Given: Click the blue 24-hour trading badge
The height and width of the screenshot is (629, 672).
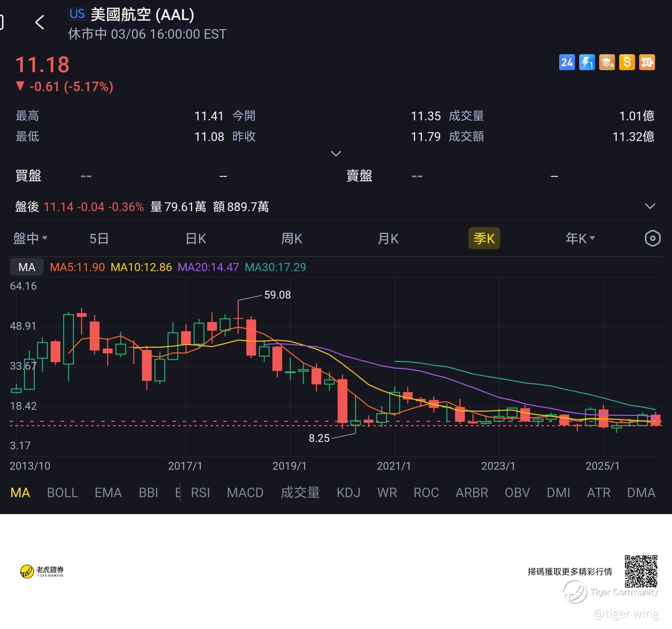Looking at the screenshot, I should click(x=567, y=62).
